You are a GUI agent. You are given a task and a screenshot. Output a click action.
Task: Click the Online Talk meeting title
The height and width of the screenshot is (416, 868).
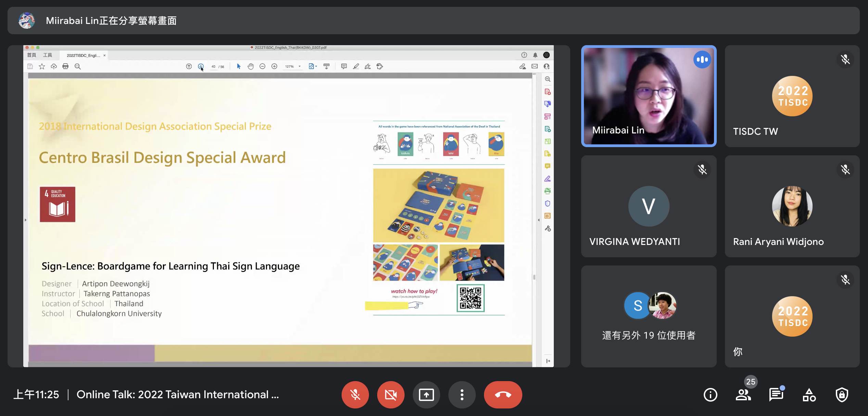pyautogui.click(x=178, y=395)
